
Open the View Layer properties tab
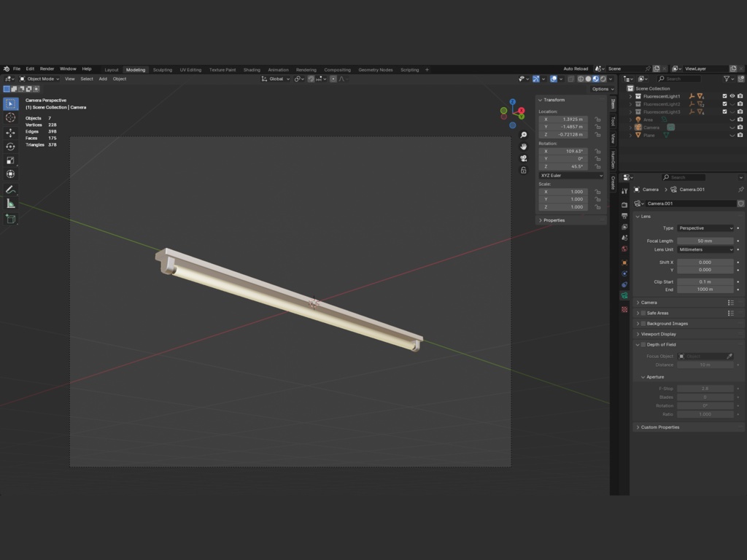click(624, 227)
